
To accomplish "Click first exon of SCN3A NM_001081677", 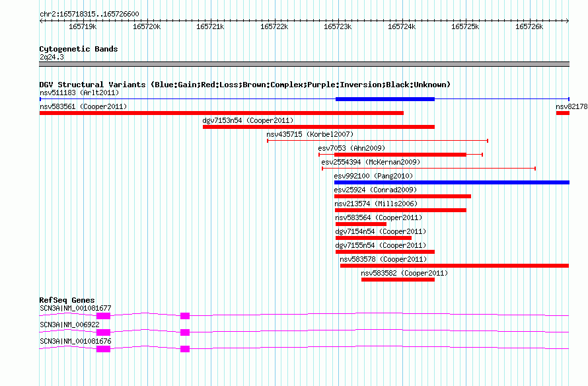I will click(x=103, y=316).
